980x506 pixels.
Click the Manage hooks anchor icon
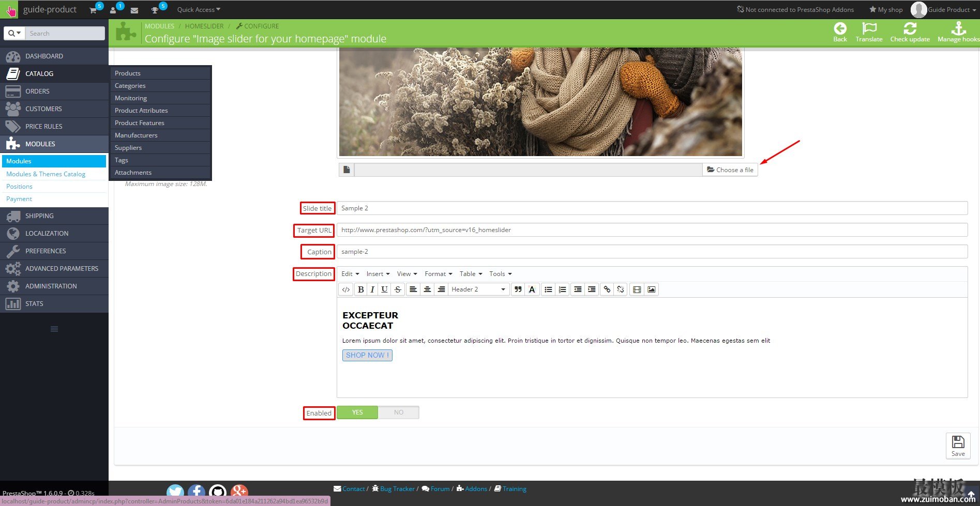(x=958, y=29)
